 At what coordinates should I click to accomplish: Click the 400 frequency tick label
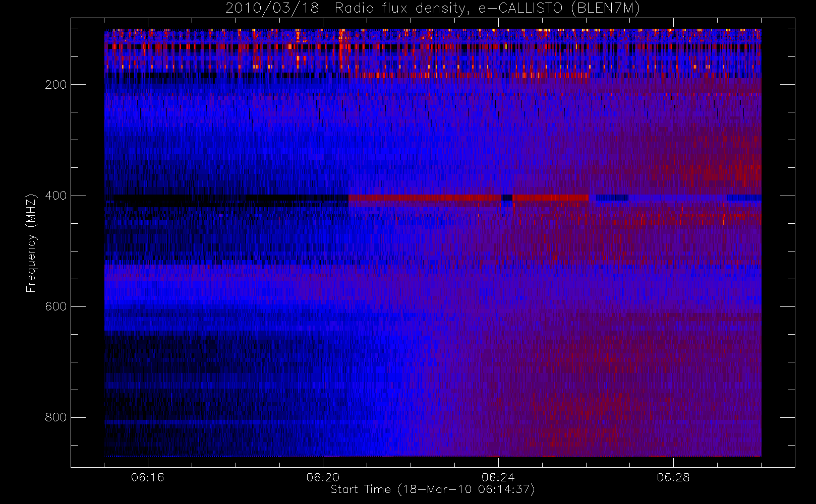point(55,196)
